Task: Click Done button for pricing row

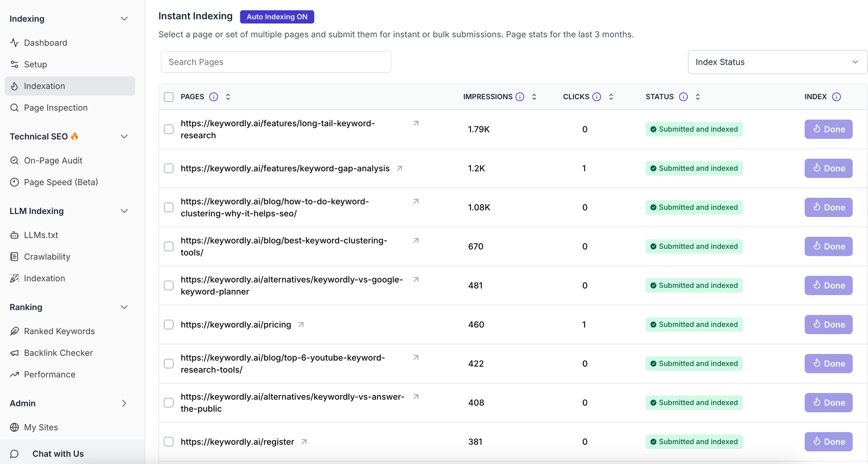Action: coord(828,325)
